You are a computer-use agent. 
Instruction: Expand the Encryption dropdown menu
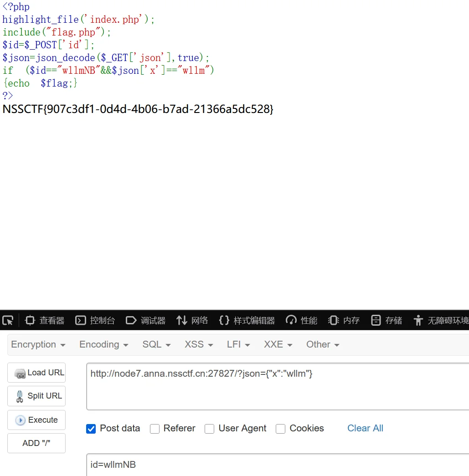(x=38, y=344)
